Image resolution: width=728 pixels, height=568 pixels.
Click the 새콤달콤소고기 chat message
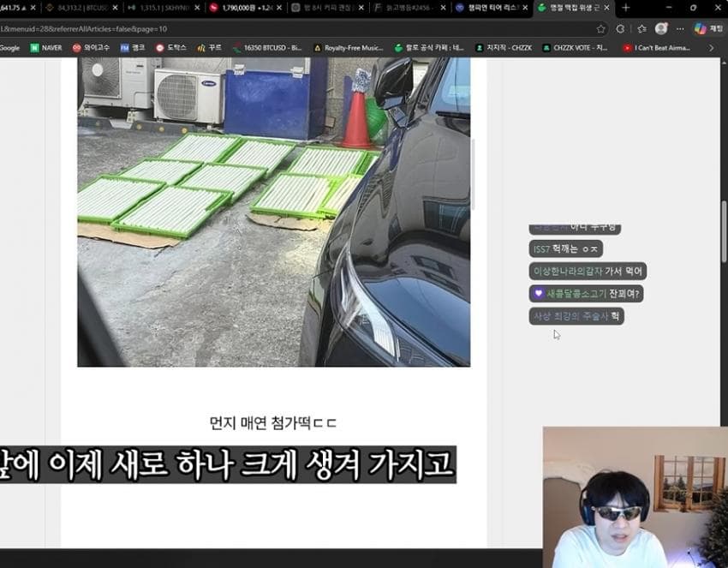point(586,294)
